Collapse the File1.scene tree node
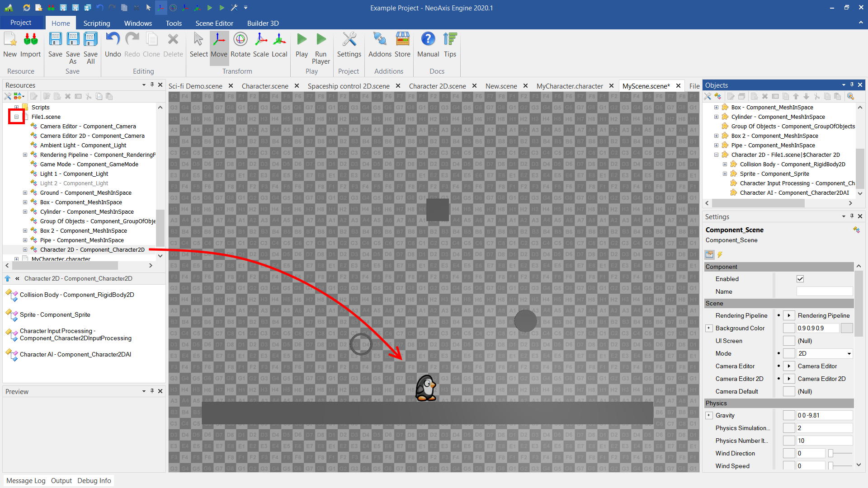868x488 pixels. pyautogui.click(x=17, y=117)
